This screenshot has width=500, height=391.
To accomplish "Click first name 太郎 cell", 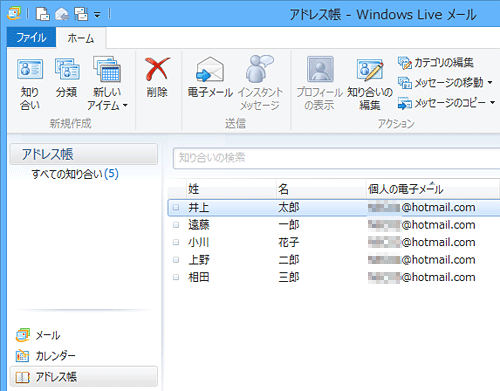I will 289,208.
